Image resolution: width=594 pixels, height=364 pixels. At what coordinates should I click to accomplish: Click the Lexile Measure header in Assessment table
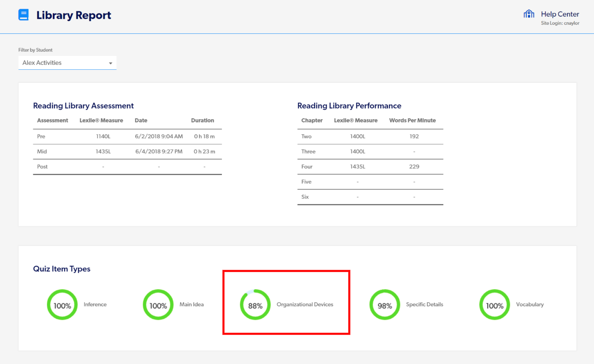(x=101, y=120)
